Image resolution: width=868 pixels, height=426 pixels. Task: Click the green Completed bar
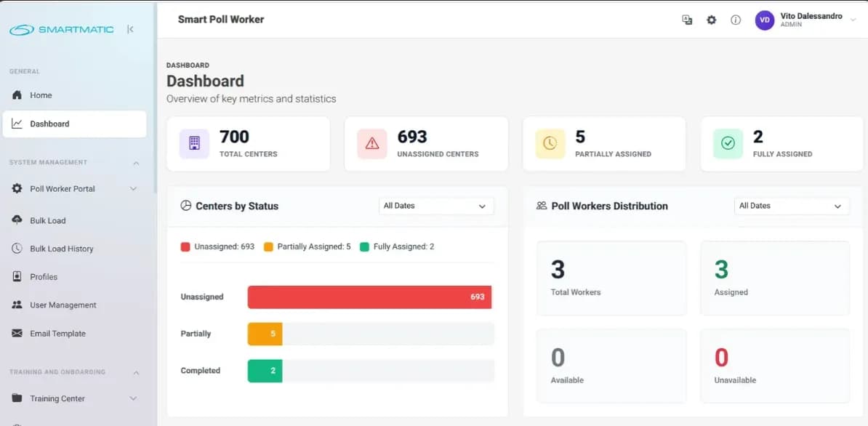[x=265, y=371]
